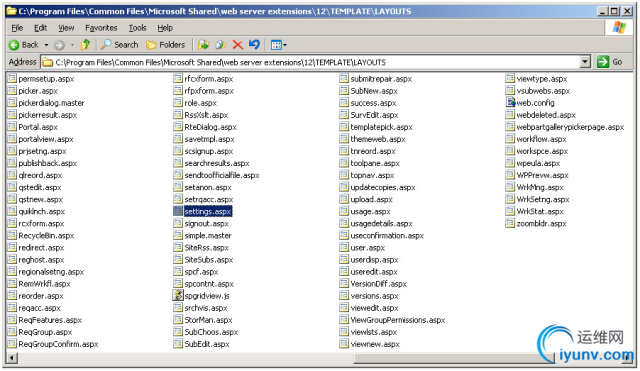Click the blue Undo arrow icon
The width and height of the screenshot is (640, 371).
[x=254, y=44]
